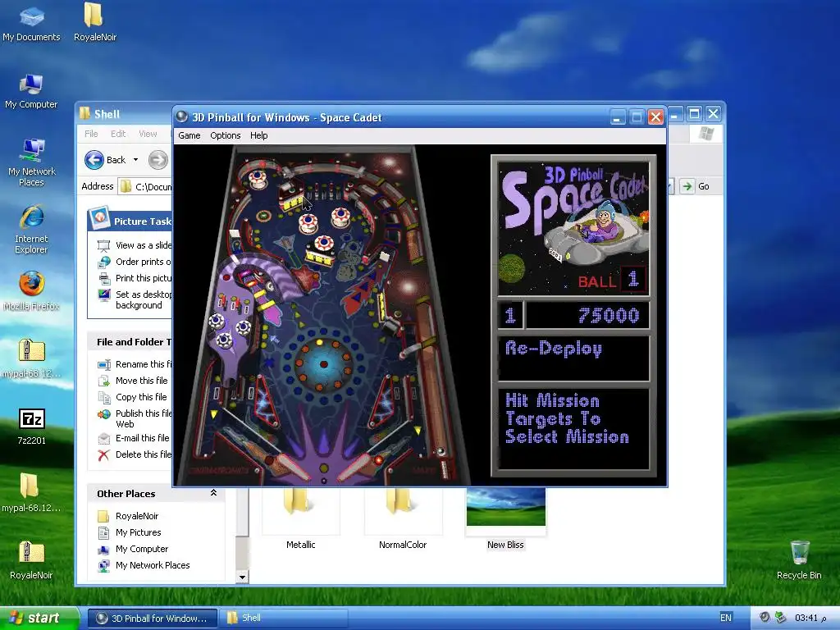Click the printer icon beside Print this picture
The height and width of the screenshot is (630, 840).
[104, 278]
